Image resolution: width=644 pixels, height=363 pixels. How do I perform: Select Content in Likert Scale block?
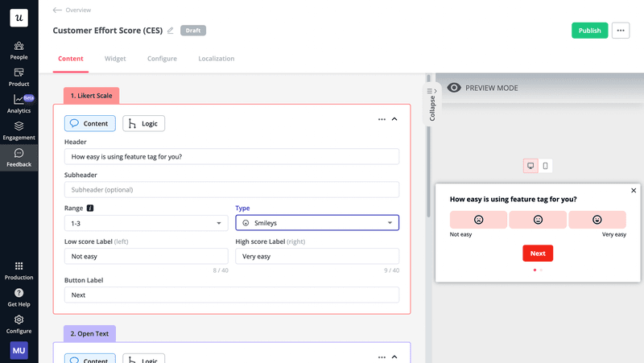90,124
